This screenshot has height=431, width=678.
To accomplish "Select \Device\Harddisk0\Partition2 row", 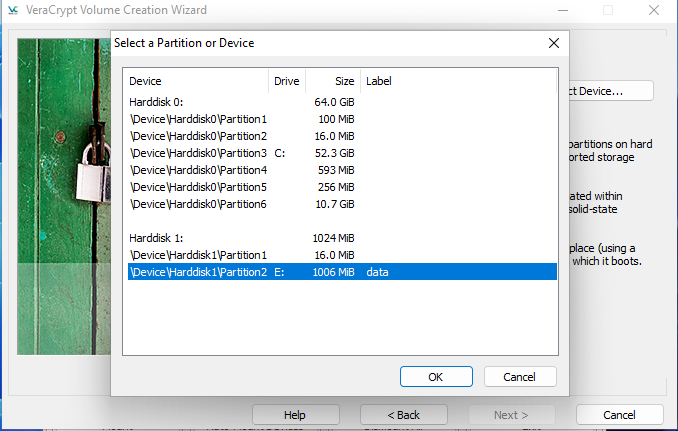I will coord(342,136).
